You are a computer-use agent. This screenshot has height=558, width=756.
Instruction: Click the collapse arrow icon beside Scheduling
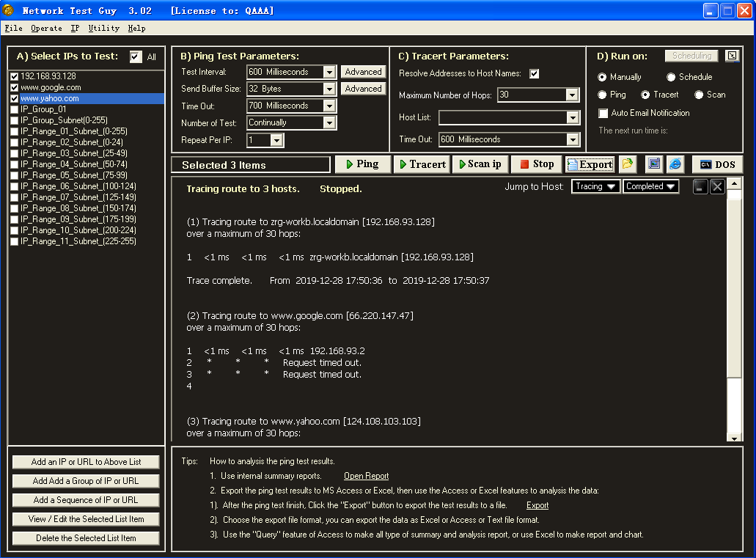pos(732,56)
